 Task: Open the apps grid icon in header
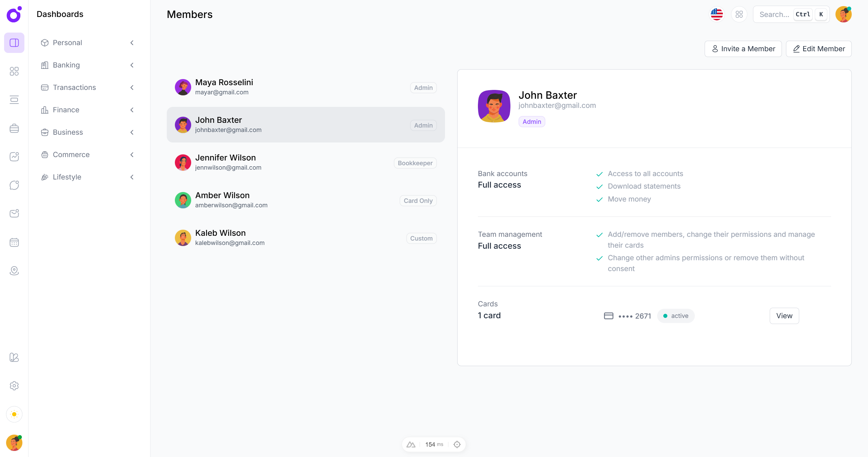click(739, 14)
